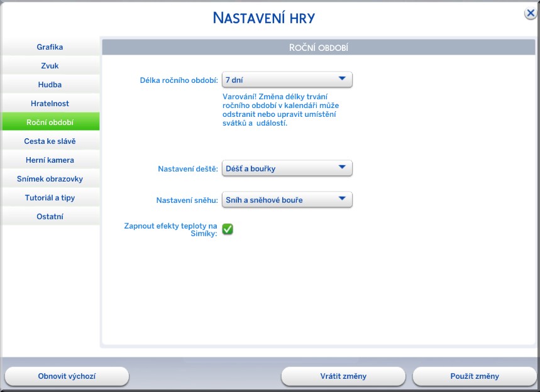Open the Nastavení sněhu dropdown

(287, 200)
